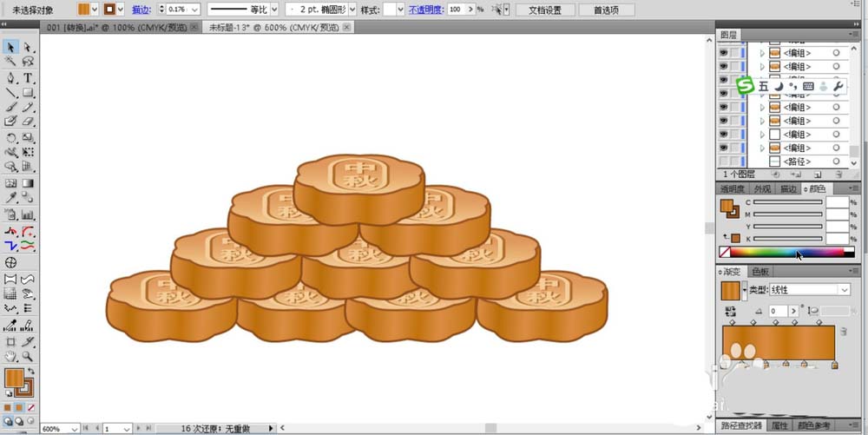Open the fill color dropdown in control bar
Screen dimensions: 868x435
point(95,10)
